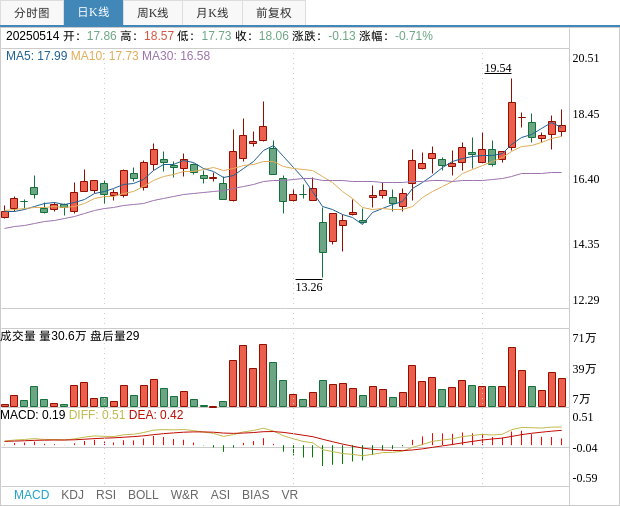Switch to the 分时图 tab
Viewport: 620px width, 506px height.
tap(32, 13)
